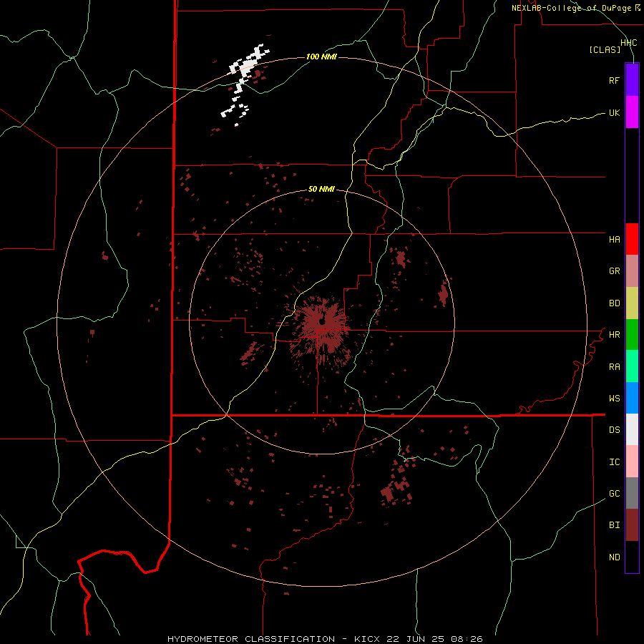Click the BI brown legend swatch

click(x=632, y=525)
